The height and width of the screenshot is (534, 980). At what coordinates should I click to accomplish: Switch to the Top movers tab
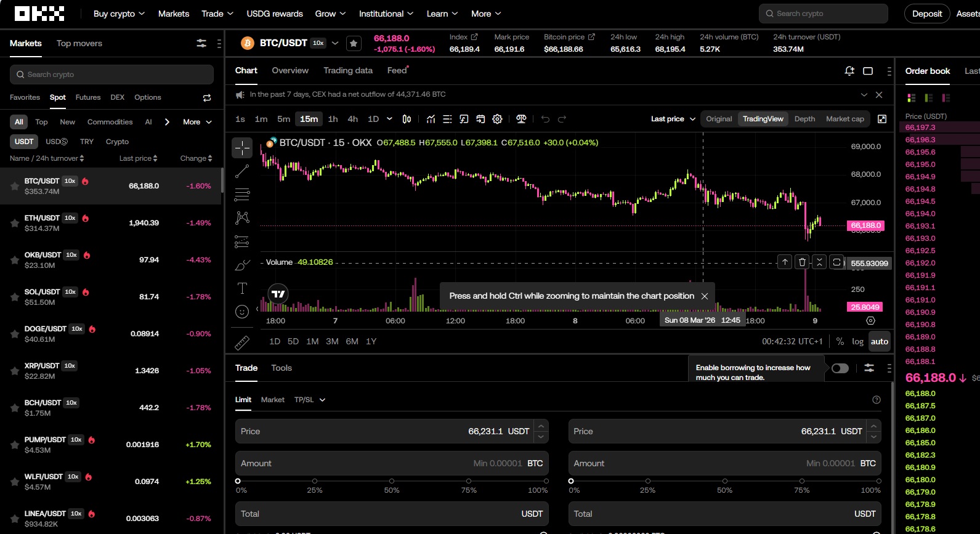pos(79,43)
